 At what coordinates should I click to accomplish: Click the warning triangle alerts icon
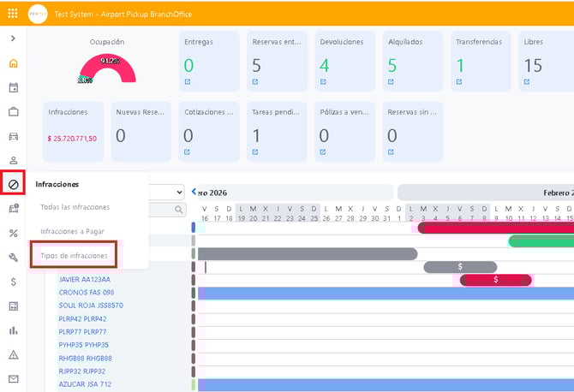pyautogui.click(x=13, y=354)
